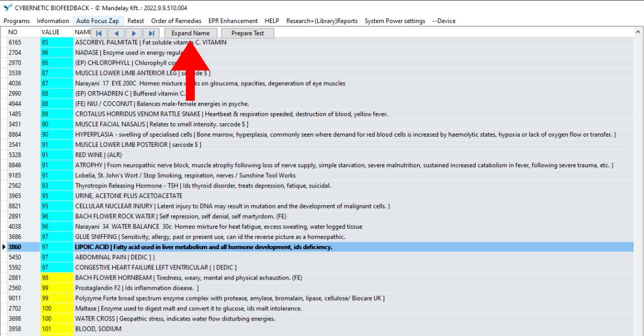The height and width of the screenshot is (336, 644).
Task: Select the LIPOIC ACID row
Action: (203, 247)
